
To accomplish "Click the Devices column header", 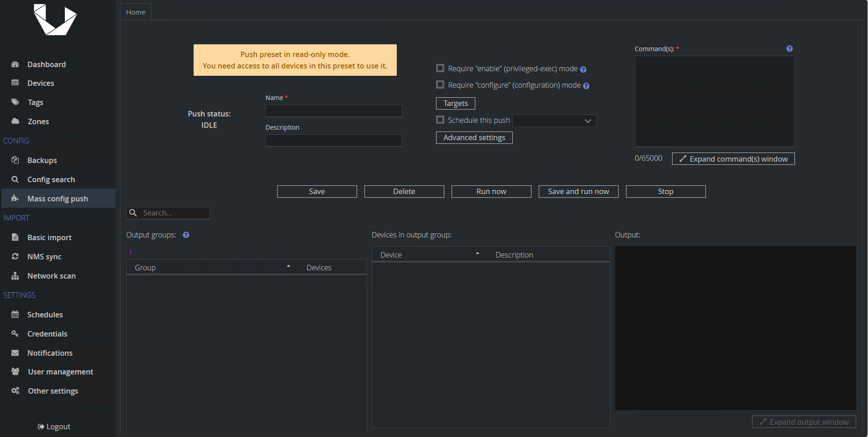I will click(x=319, y=268).
